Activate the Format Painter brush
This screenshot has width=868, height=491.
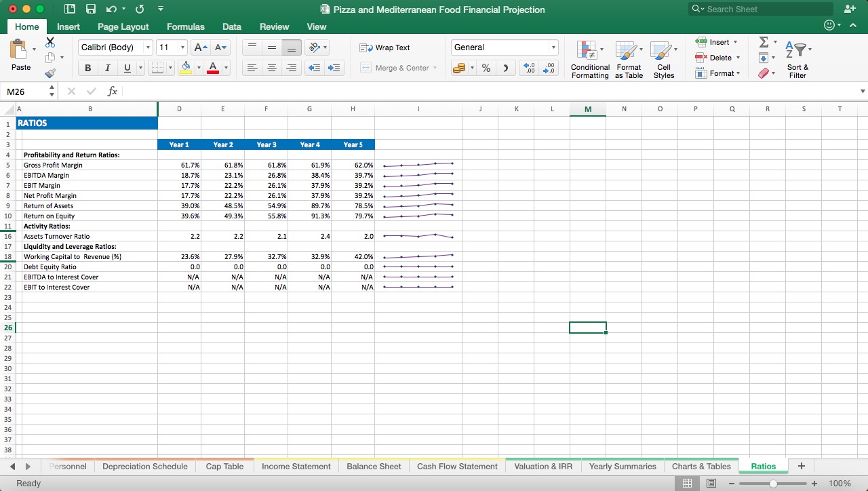50,73
